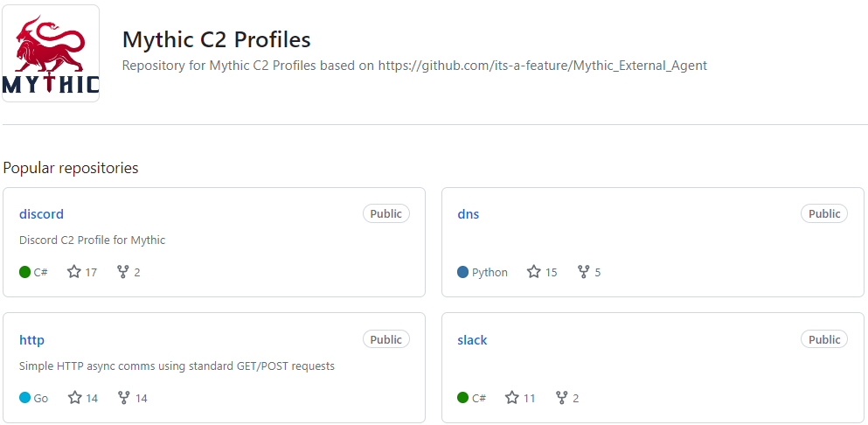This screenshot has width=868, height=425.
Task: Click the fork icon on http repo
Action: coord(124,398)
